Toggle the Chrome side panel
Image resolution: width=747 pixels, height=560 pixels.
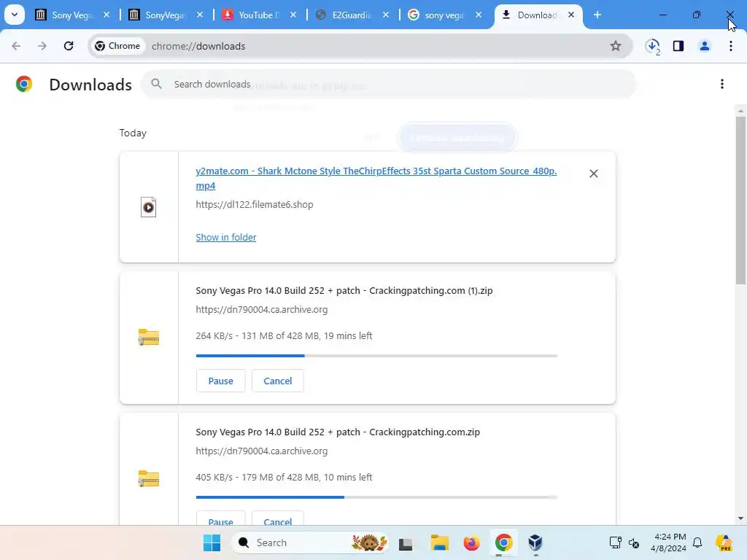678,46
